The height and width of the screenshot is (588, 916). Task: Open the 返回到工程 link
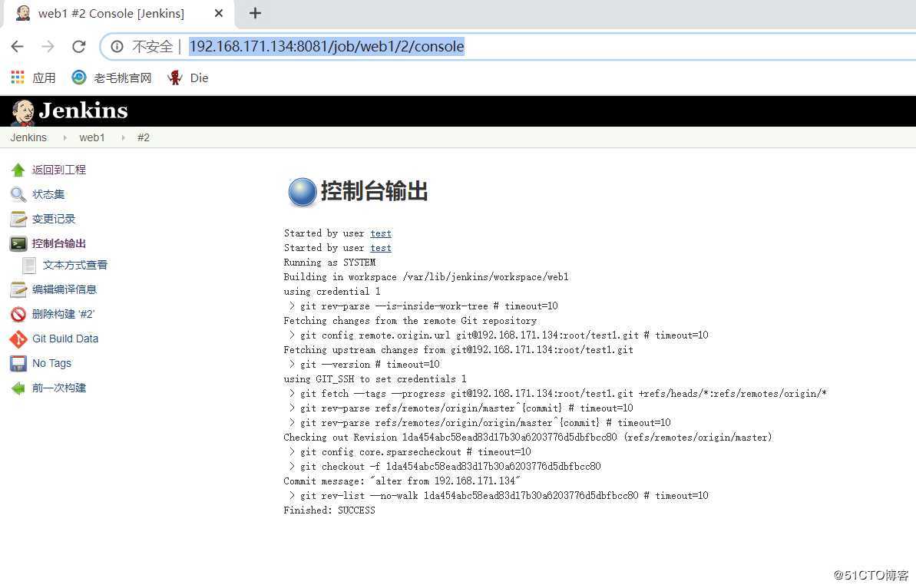tap(58, 170)
